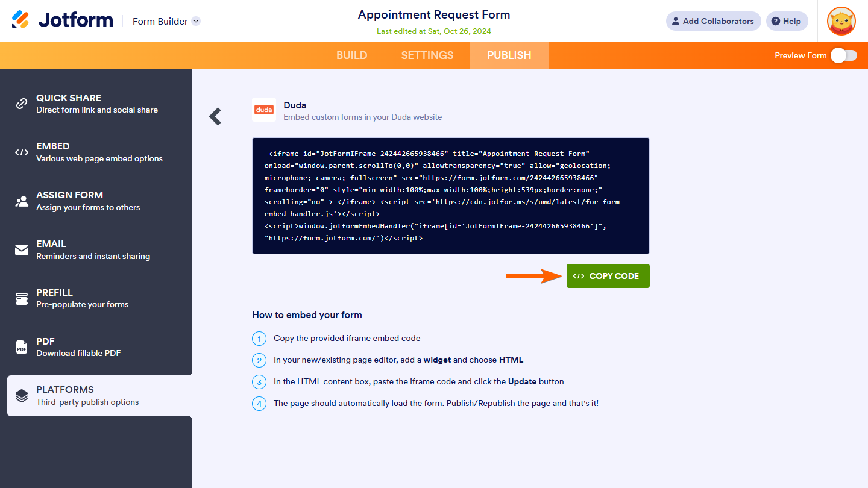Image resolution: width=868 pixels, height=488 pixels.
Task: Open the Help button
Action: (787, 21)
